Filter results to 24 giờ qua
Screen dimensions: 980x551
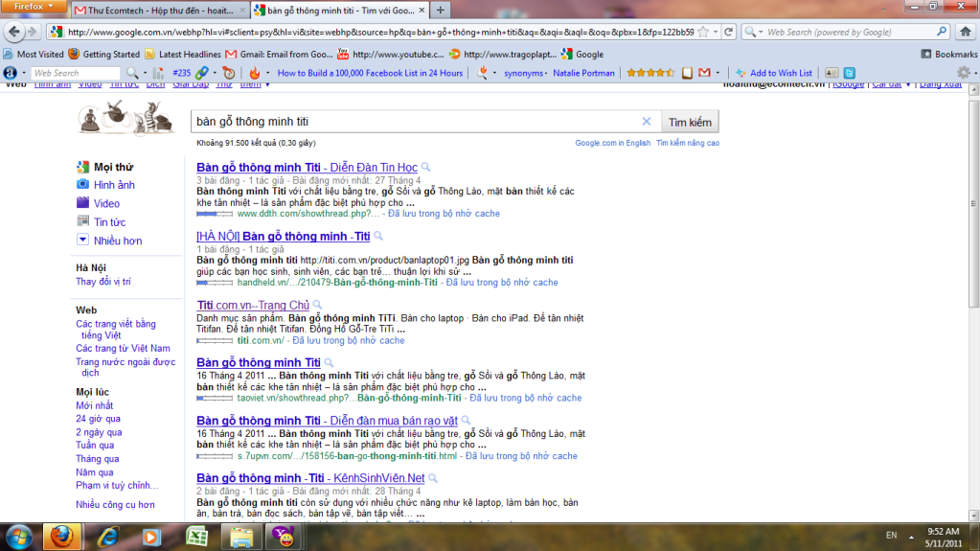point(98,419)
